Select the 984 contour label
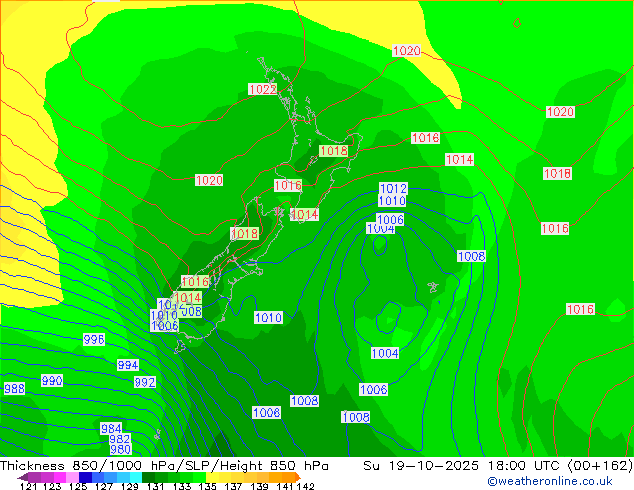Viewport: 634px width, 490px height. point(111,428)
